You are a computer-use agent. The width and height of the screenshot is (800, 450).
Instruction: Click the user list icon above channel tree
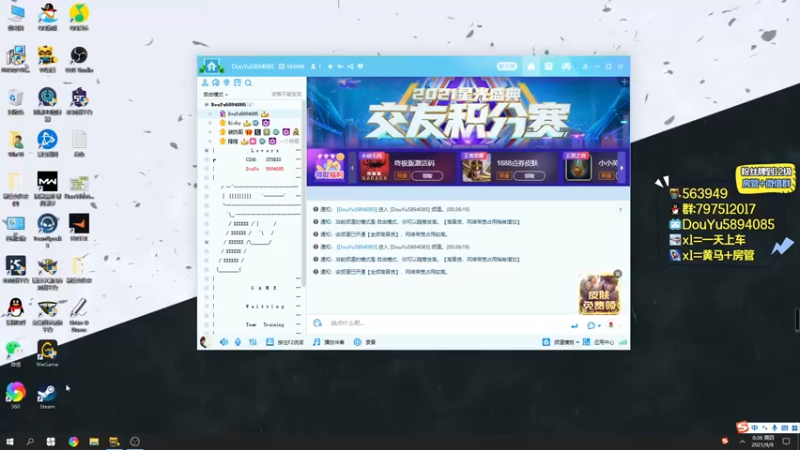pos(205,83)
